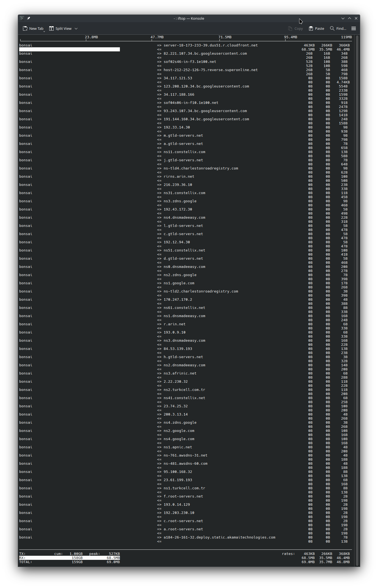Maximize the Konsole window
This screenshot has width=378, height=588.
point(349,18)
